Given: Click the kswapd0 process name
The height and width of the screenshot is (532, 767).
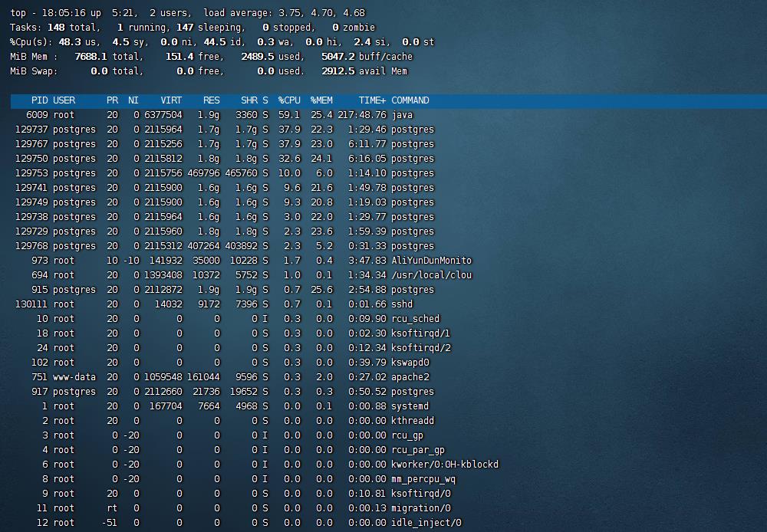Looking at the screenshot, I should coord(410,363).
